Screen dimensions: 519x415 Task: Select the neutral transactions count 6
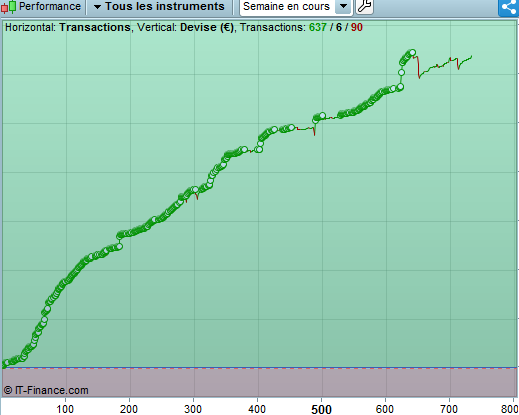pyautogui.click(x=339, y=27)
